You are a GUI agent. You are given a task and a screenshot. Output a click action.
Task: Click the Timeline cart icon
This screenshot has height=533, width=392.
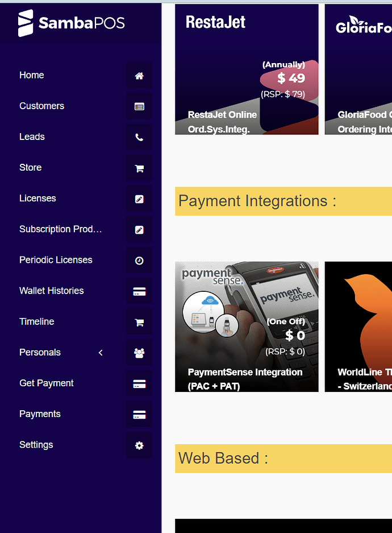tap(139, 323)
